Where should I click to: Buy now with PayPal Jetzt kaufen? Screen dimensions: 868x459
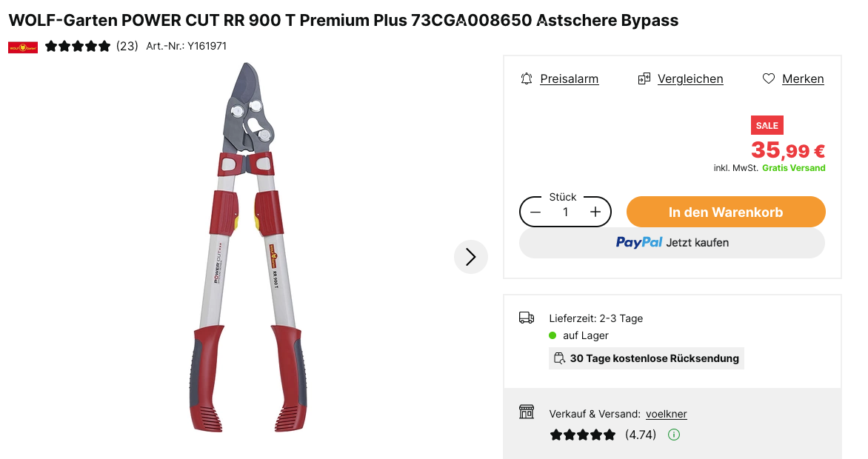[672, 243]
